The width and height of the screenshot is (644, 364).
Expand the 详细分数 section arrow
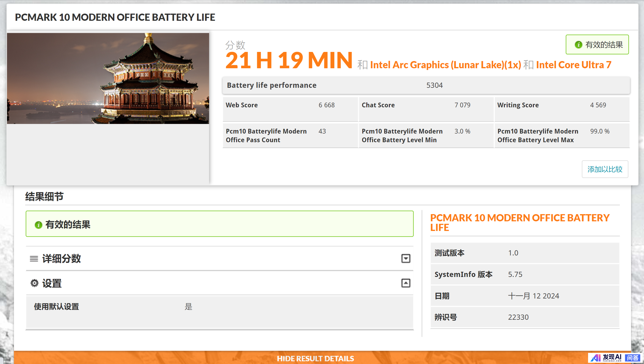tap(406, 258)
